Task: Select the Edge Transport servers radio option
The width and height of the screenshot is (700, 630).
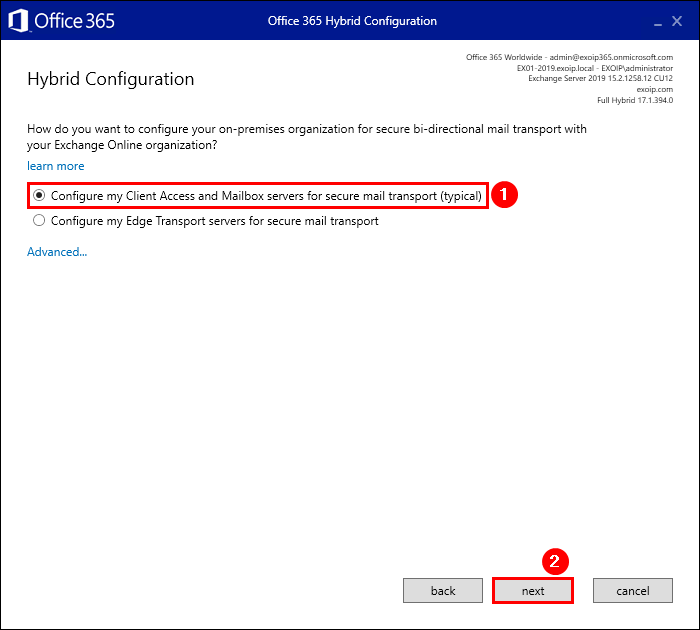Action: [39, 221]
